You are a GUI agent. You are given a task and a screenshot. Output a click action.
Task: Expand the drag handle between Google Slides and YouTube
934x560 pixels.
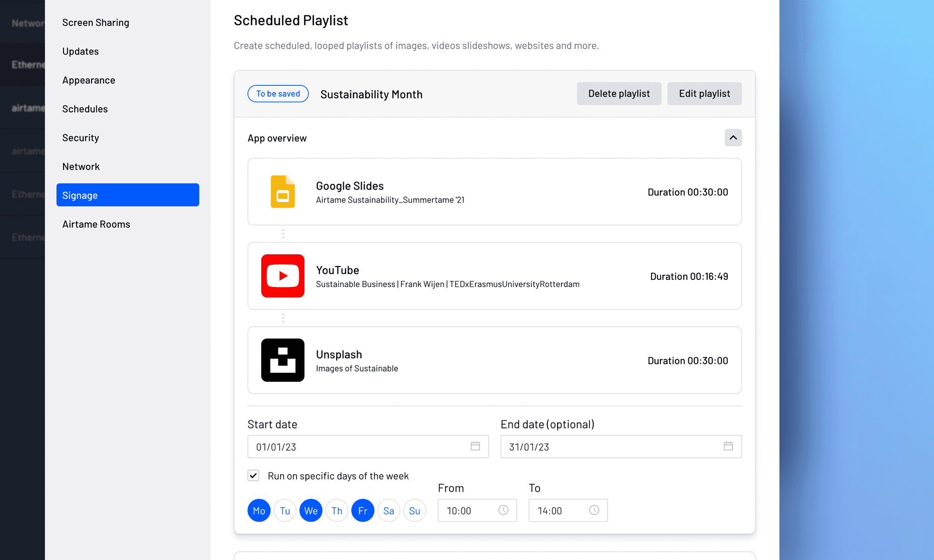coord(283,234)
